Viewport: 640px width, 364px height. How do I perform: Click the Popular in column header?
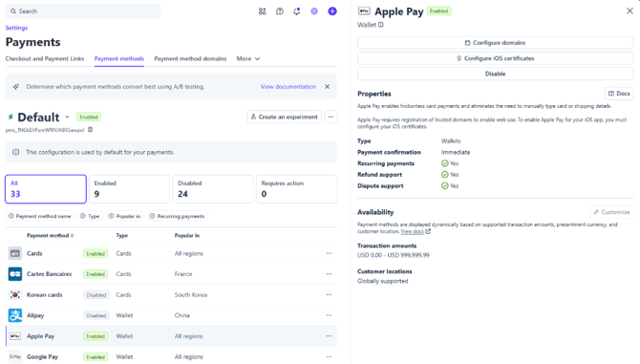tap(187, 235)
